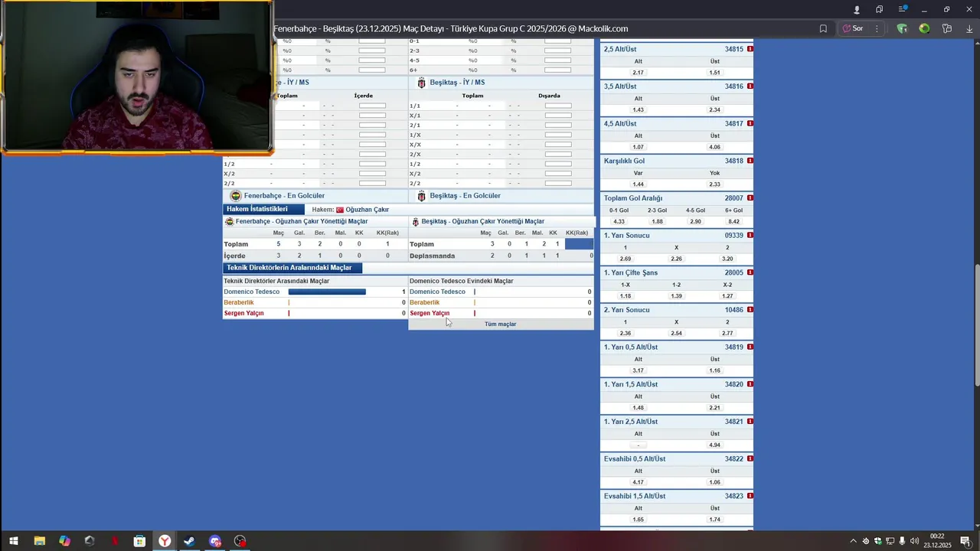Open the volume control tray icon
The image size is (980, 551).
[914, 541]
